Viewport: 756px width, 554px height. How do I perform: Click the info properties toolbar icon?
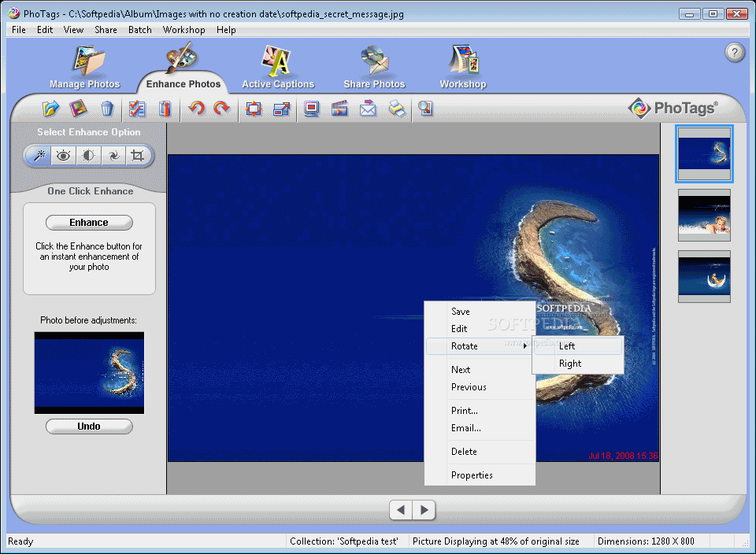[165, 109]
